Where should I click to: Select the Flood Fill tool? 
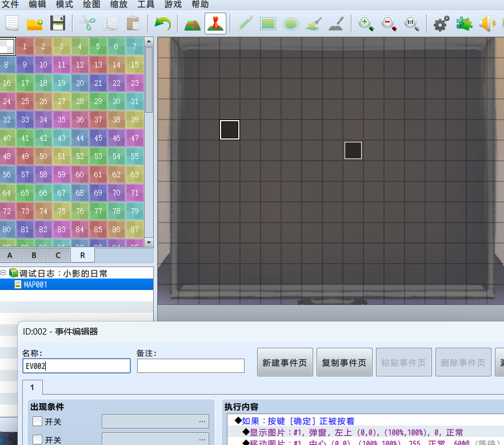click(314, 23)
